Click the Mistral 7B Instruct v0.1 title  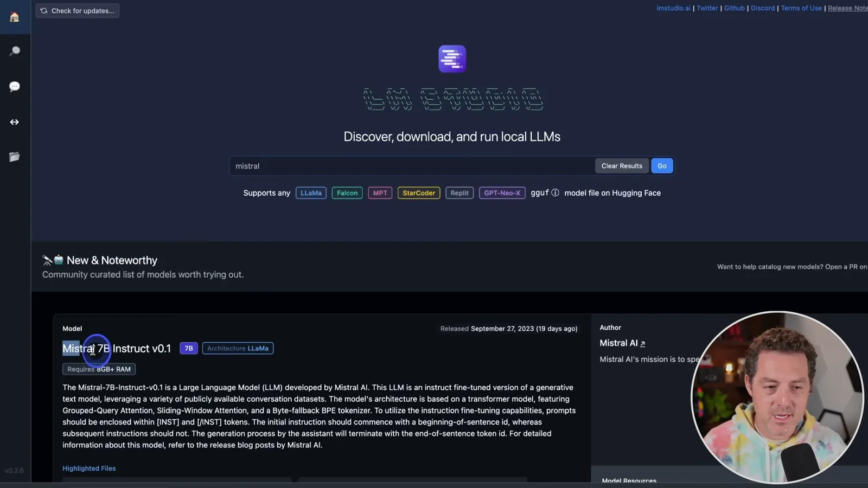click(x=117, y=349)
